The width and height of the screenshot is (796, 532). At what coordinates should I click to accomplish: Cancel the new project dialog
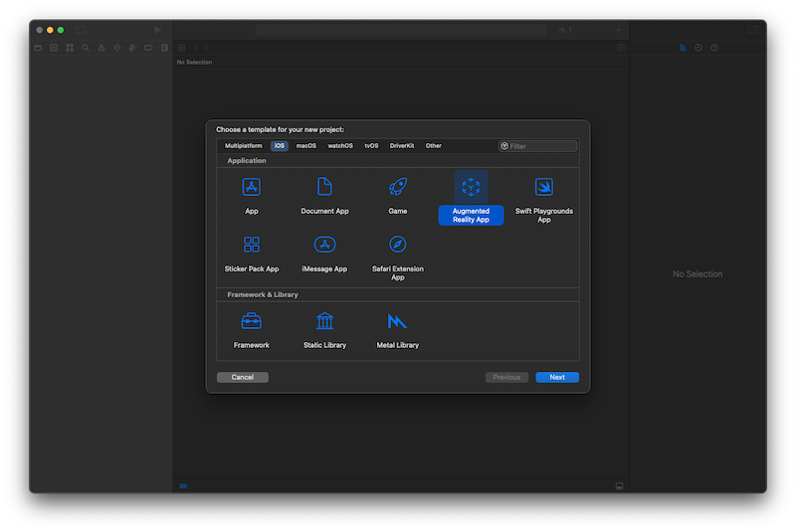pyautogui.click(x=242, y=377)
